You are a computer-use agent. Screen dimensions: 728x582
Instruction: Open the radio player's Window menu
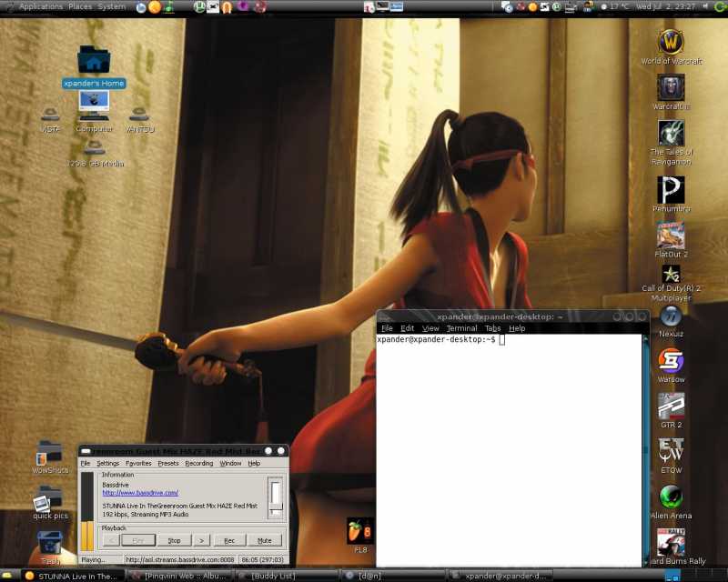coord(230,463)
